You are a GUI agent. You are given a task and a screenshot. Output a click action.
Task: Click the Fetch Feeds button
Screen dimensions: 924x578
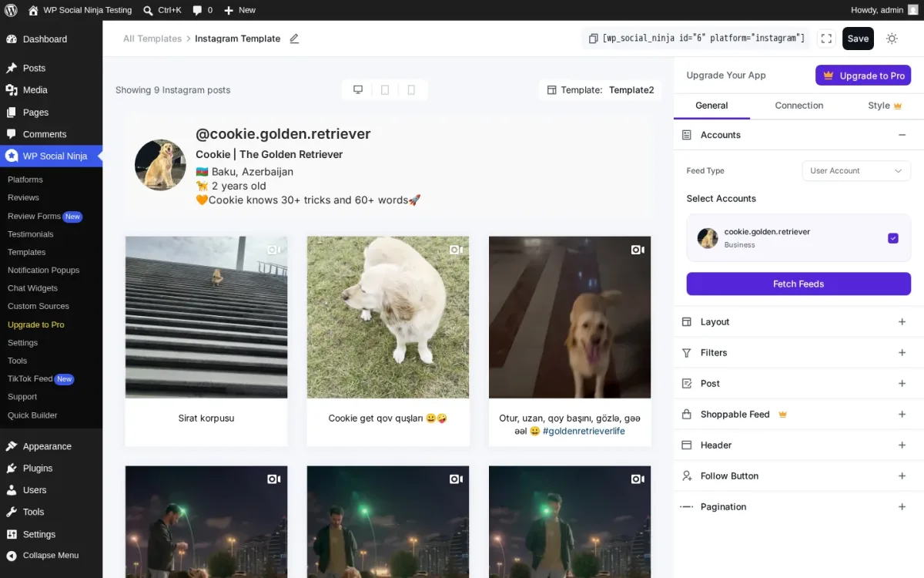(798, 284)
